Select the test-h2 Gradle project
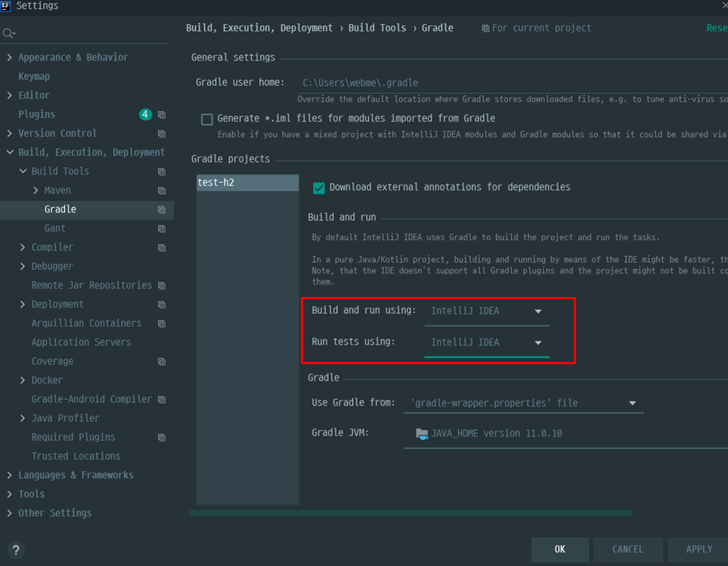Screen dimensions: 728x566 pos(247,183)
